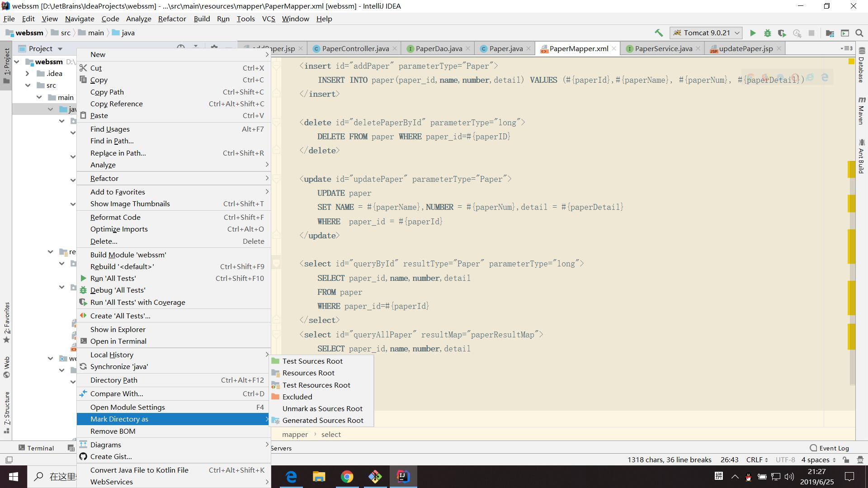
Task: Expand the .idea folder node
Action: pos(28,73)
